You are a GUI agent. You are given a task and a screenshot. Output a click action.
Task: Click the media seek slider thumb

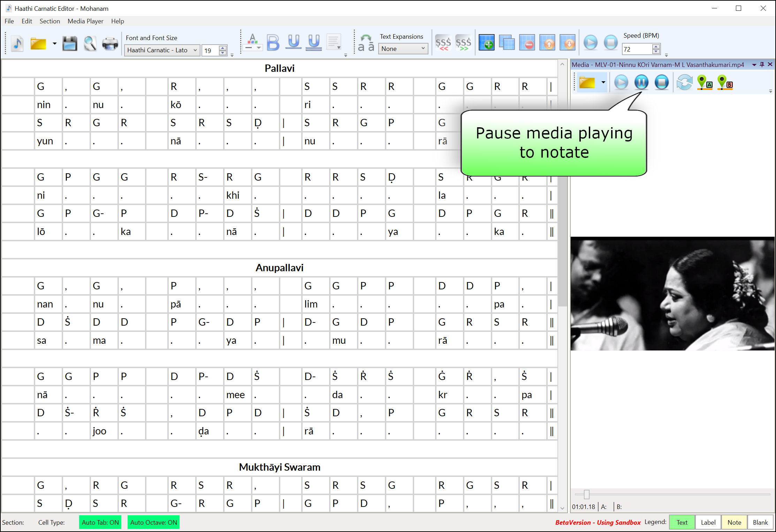pos(587,494)
